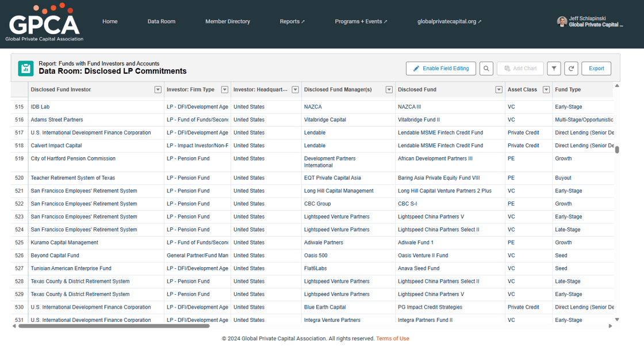Select the Calvert Impact Capital cell
The height and width of the screenshot is (346, 644).
pyautogui.click(x=96, y=146)
